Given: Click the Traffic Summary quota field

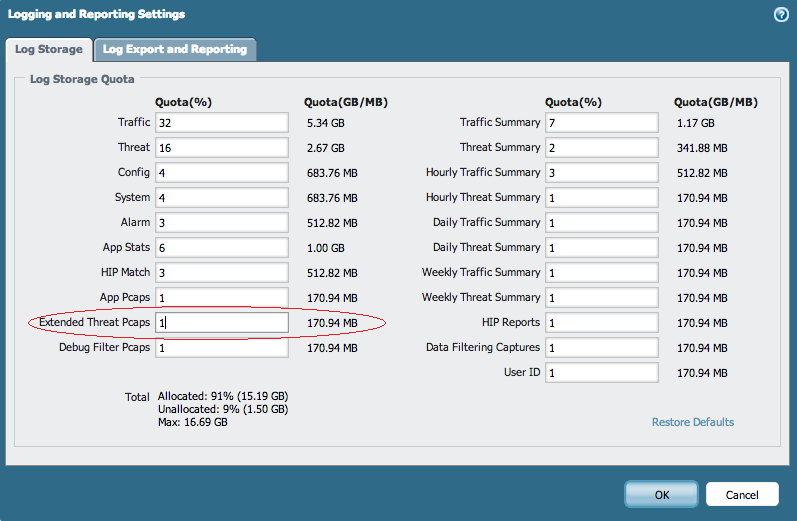Looking at the screenshot, I should 601,122.
